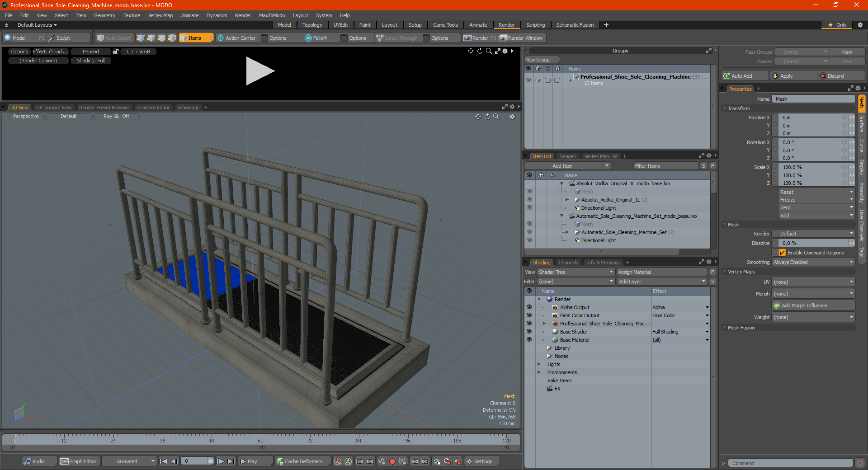Switch to UVEdit layout tab
Screen dimensions: 868x470
click(341, 25)
